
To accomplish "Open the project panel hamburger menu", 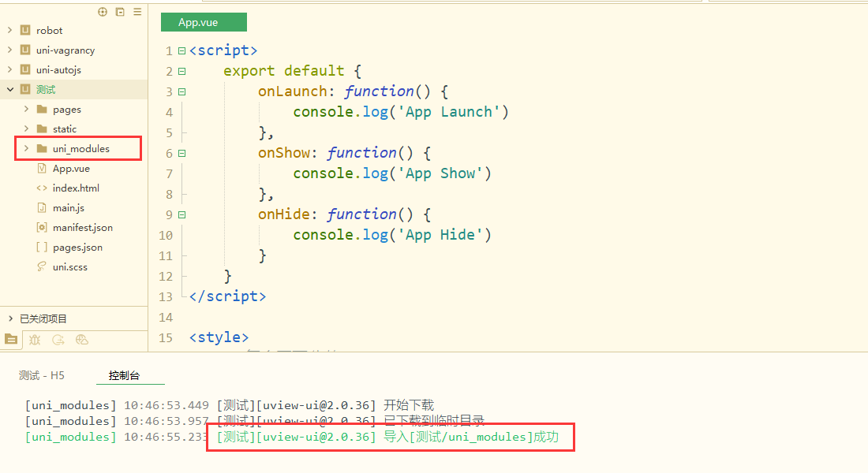I will 137,12.
